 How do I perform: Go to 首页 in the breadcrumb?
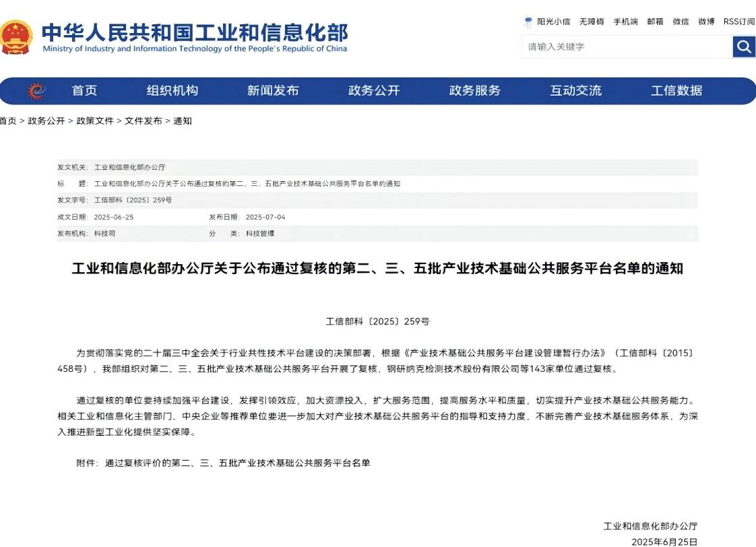[7, 121]
